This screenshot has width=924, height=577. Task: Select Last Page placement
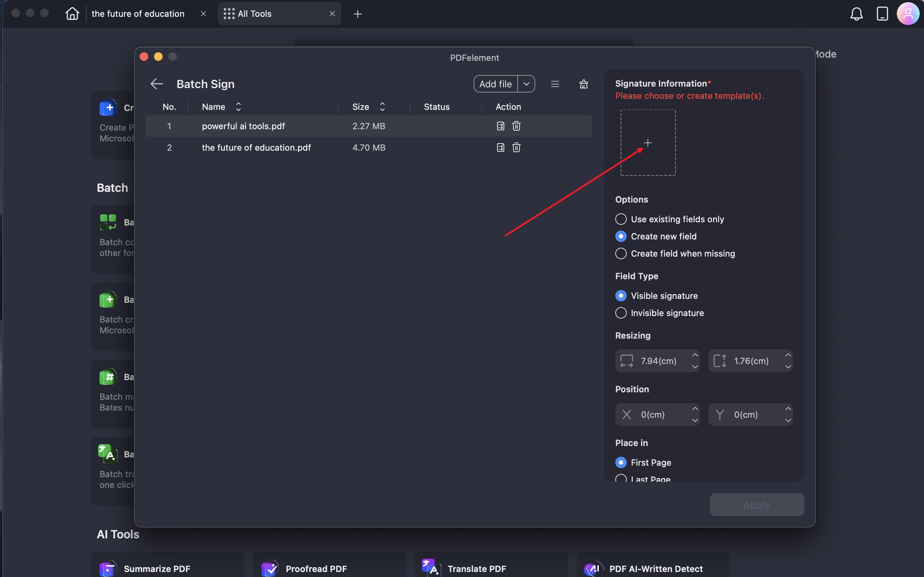click(621, 479)
